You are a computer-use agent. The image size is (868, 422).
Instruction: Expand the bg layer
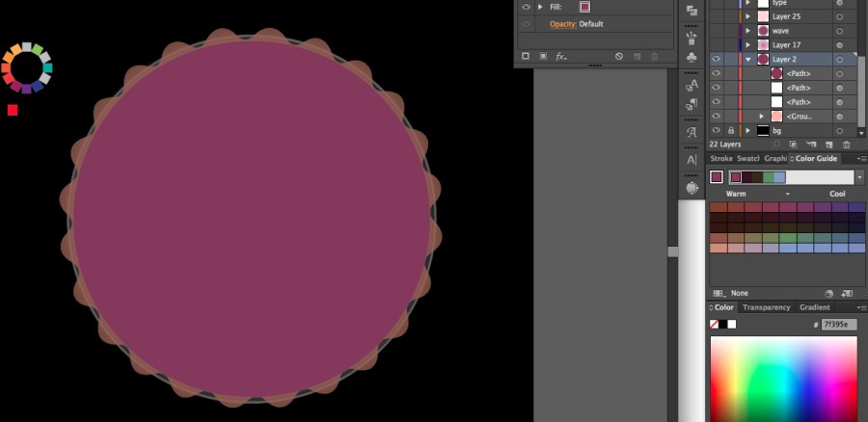click(x=747, y=130)
